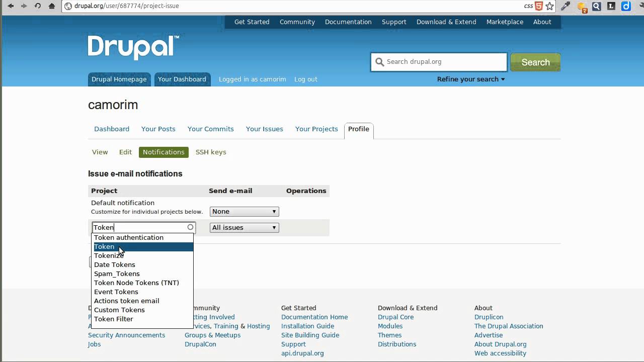Open the black L extension icon
This screenshot has height=362, width=644.
tap(611, 6)
